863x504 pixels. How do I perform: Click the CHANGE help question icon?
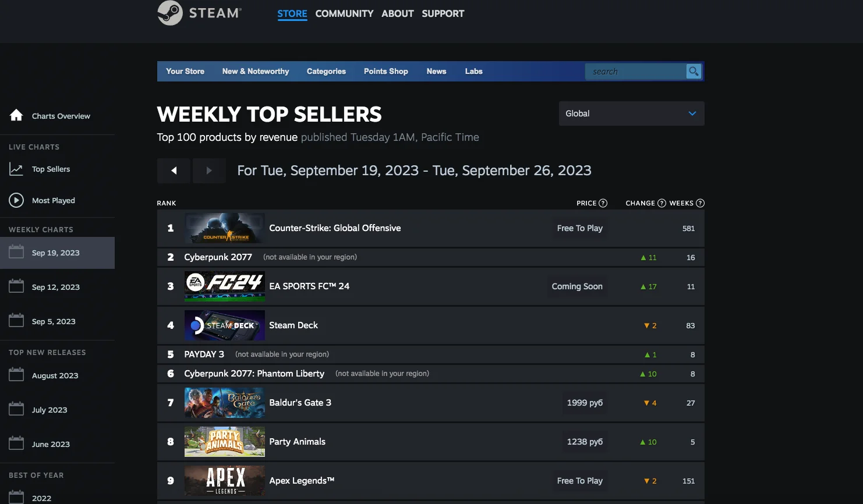pos(662,203)
